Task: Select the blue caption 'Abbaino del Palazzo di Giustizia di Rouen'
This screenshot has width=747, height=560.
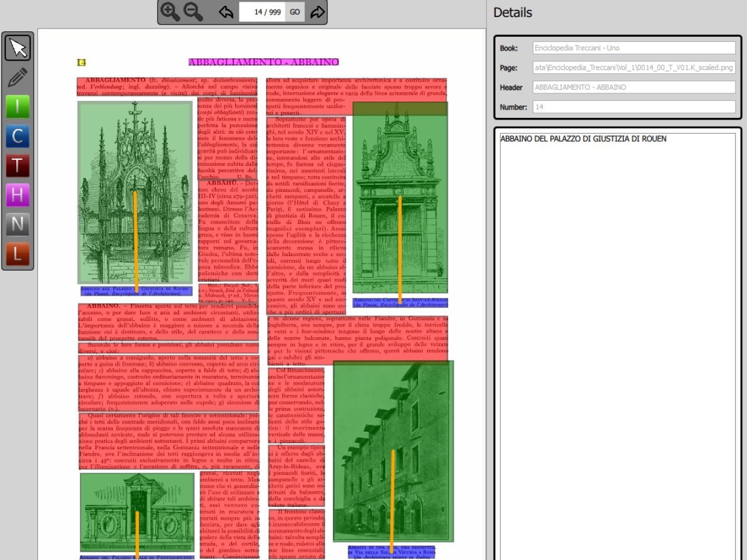Action: (x=137, y=291)
